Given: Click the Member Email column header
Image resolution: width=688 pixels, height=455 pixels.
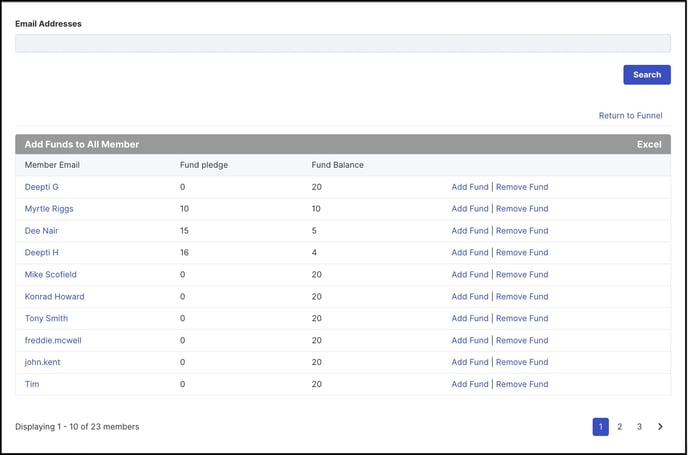Looking at the screenshot, I should coord(52,165).
